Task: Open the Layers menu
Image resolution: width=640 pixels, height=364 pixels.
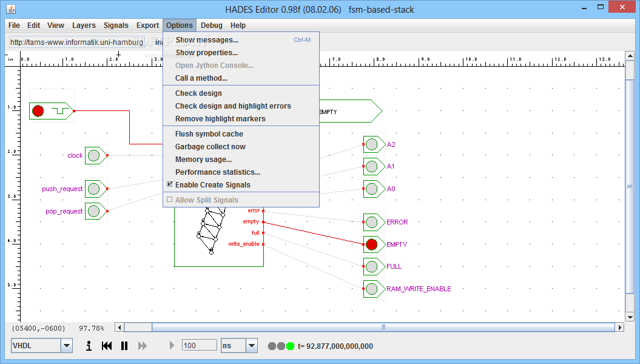Action: coord(84,25)
